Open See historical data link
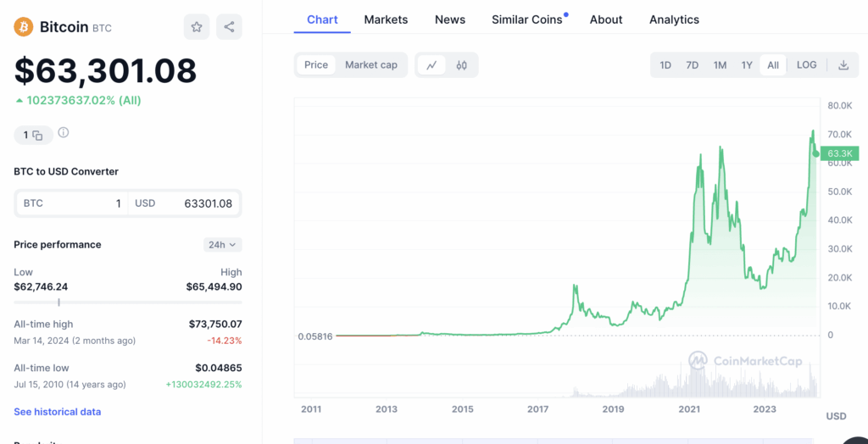Viewport: 868px width, 444px height. click(x=58, y=412)
